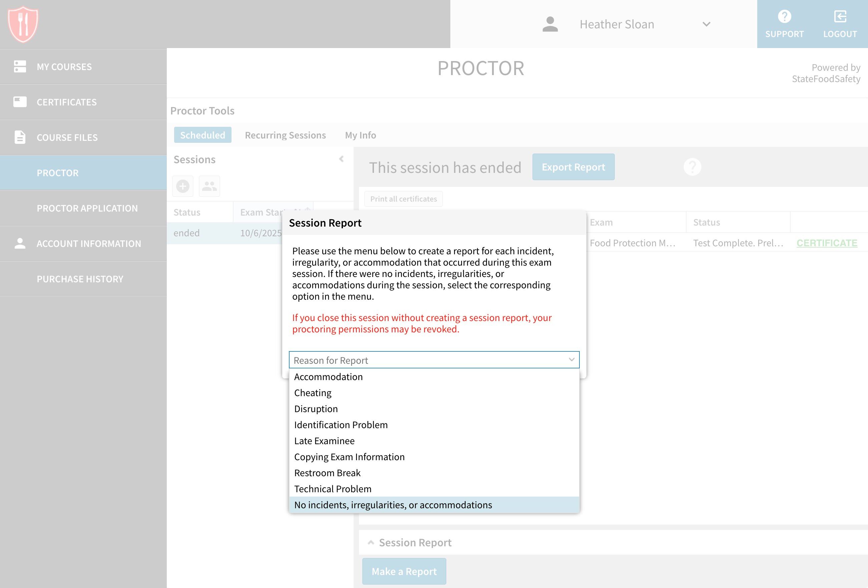Open the CERTIFICATE link
The height and width of the screenshot is (588, 868).
click(x=827, y=243)
